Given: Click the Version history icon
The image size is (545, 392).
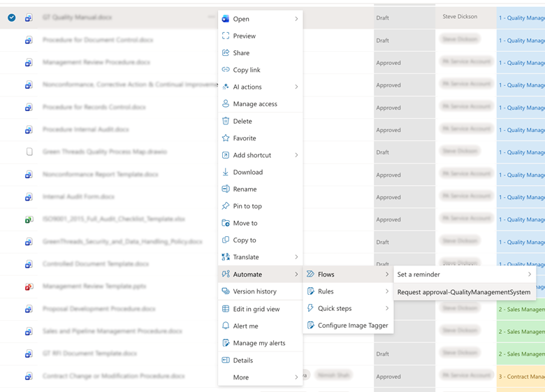Looking at the screenshot, I should click(226, 291).
